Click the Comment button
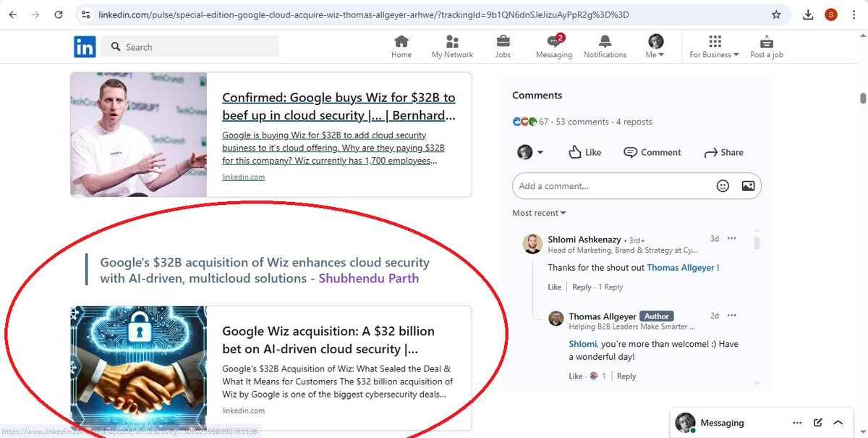 [652, 152]
